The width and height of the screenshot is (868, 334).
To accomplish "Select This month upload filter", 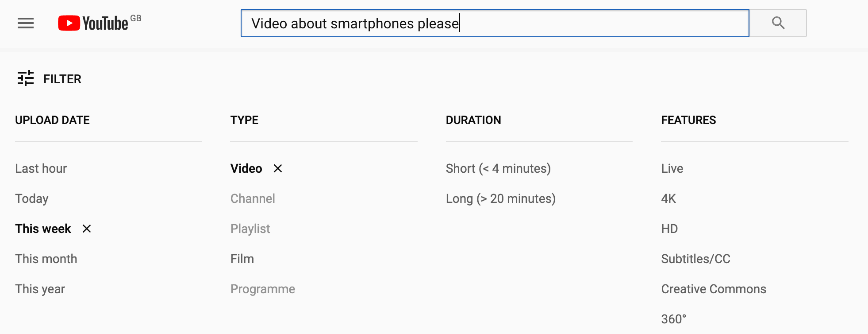I will 46,259.
